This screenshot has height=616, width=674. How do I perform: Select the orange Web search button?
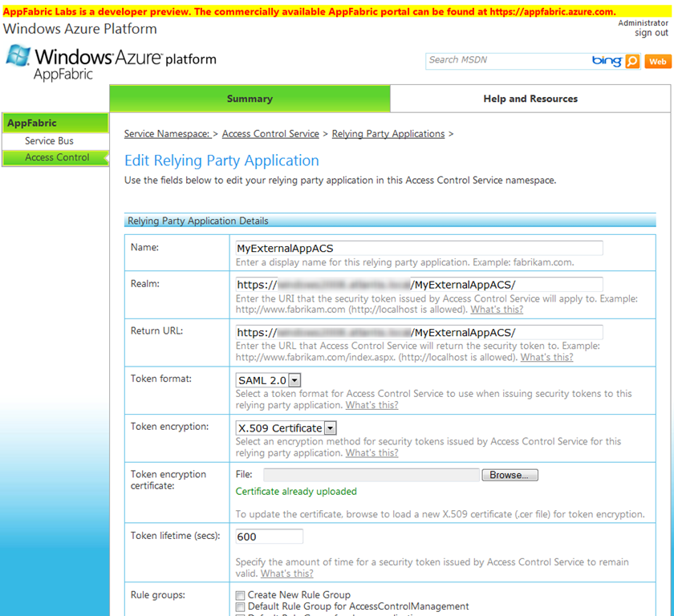click(x=658, y=61)
